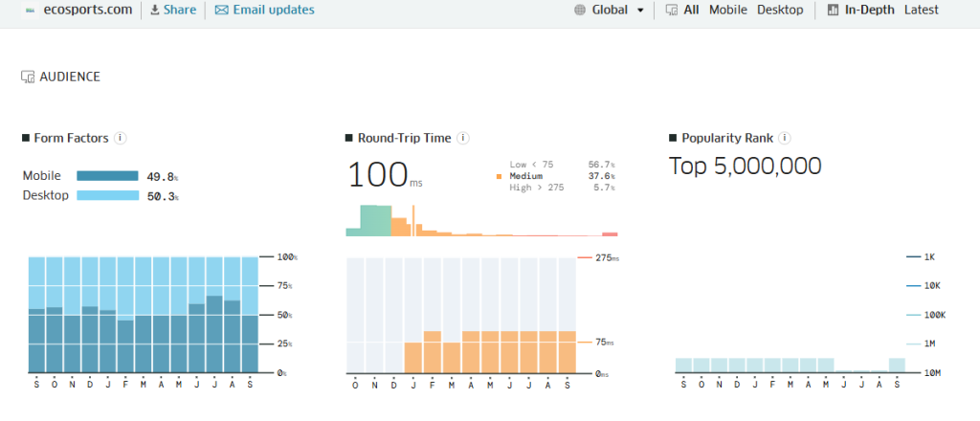The height and width of the screenshot is (421, 980).
Task: Click the Round-Trip Time info icon
Action: [x=463, y=138]
